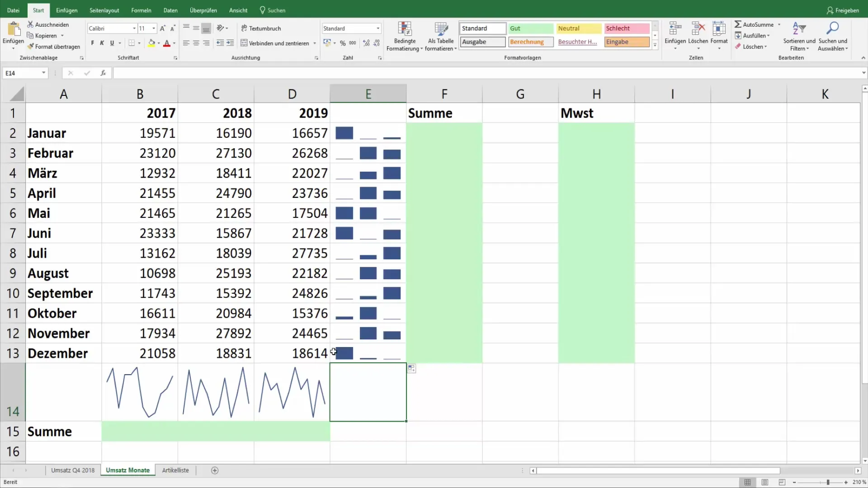Image resolution: width=868 pixels, height=488 pixels.
Task: Open the Daten ribbon tab
Action: (x=170, y=10)
